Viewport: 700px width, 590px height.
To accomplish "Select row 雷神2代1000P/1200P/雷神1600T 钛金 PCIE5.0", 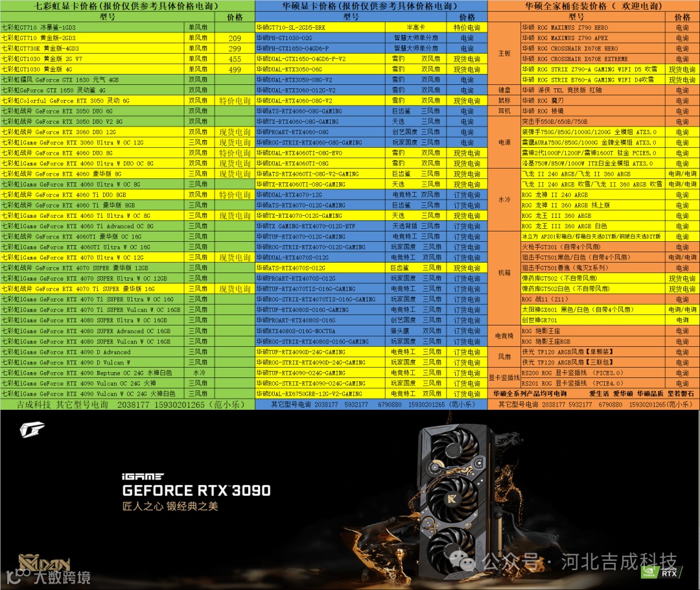I will click(x=611, y=153).
